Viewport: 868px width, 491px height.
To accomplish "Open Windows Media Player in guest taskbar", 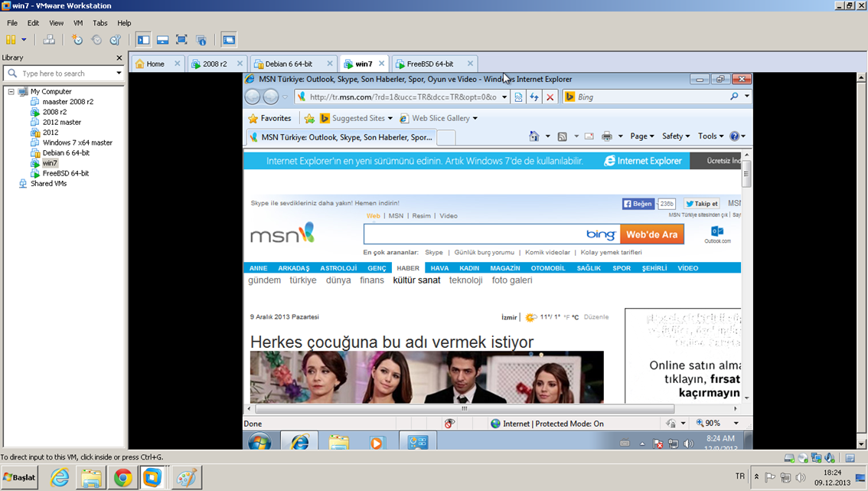I will [377, 442].
